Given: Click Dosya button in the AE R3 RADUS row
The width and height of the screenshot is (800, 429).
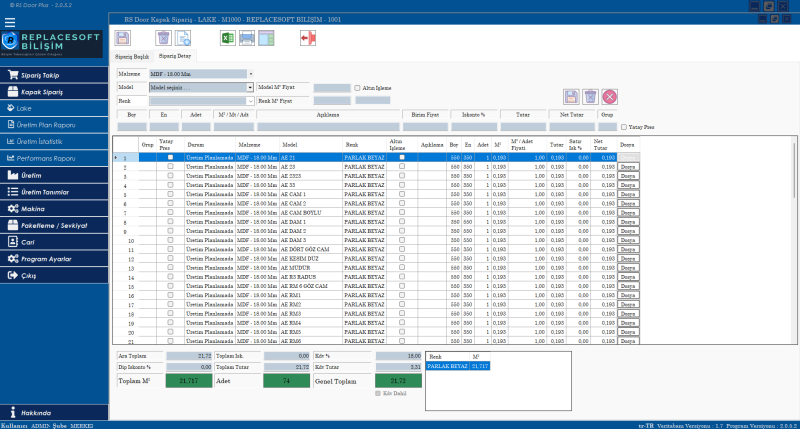Looking at the screenshot, I should pyautogui.click(x=628, y=277).
